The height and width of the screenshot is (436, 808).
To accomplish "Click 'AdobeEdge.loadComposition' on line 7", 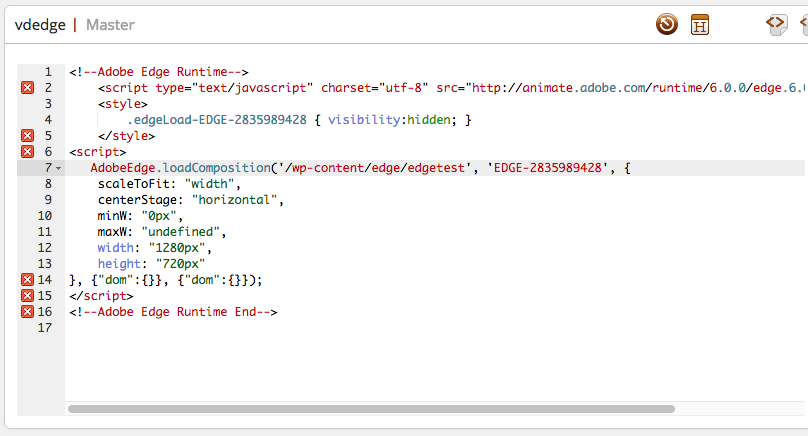I will (x=180, y=167).
